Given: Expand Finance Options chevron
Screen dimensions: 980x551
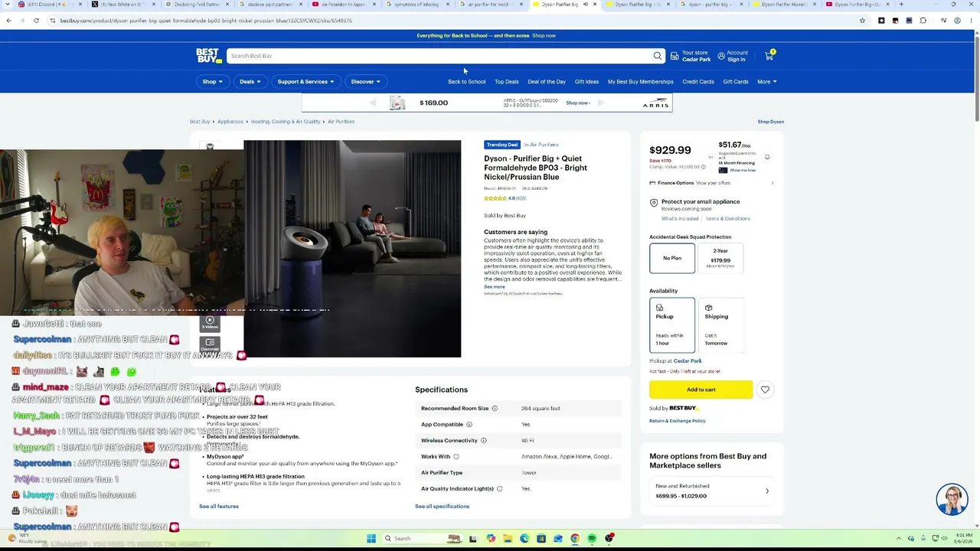Looking at the screenshot, I should click(772, 183).
